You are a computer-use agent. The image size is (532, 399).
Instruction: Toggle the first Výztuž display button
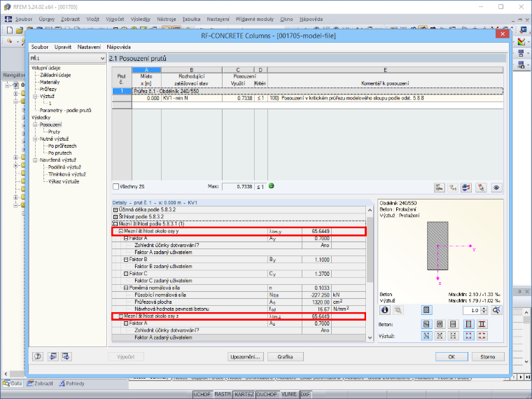426,336
